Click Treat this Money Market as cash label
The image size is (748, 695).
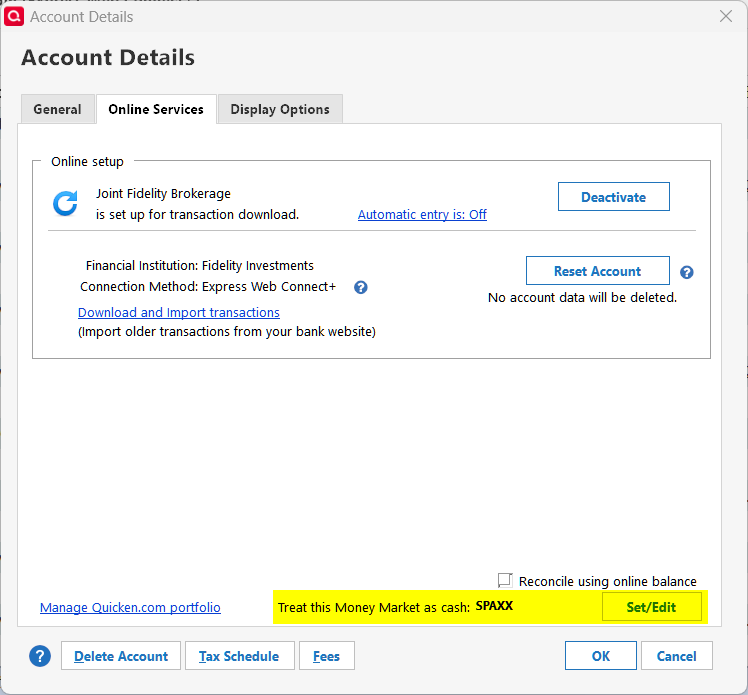tap(374, 607)
